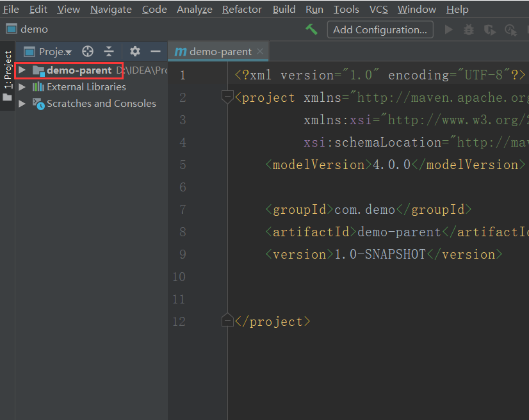Viewport: 529px width, 420px height.
Task: Click line number 7 in the gutter
Action: [183, 209]
